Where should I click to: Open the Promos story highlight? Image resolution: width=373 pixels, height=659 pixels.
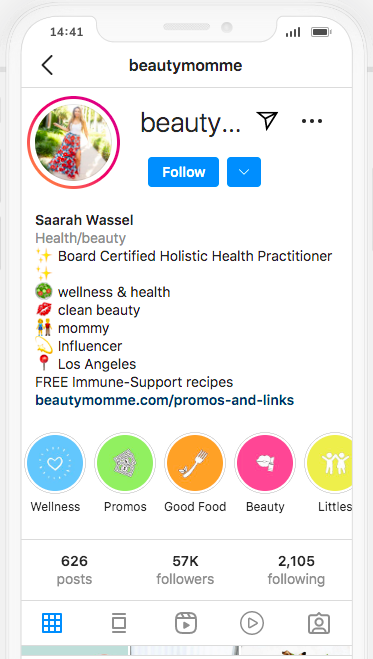pos(125,463)
